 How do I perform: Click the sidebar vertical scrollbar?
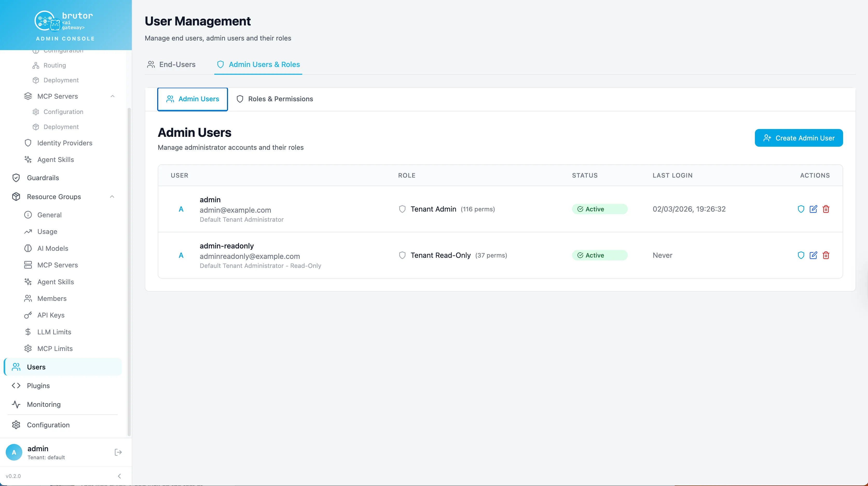click(x=129, y=272)
